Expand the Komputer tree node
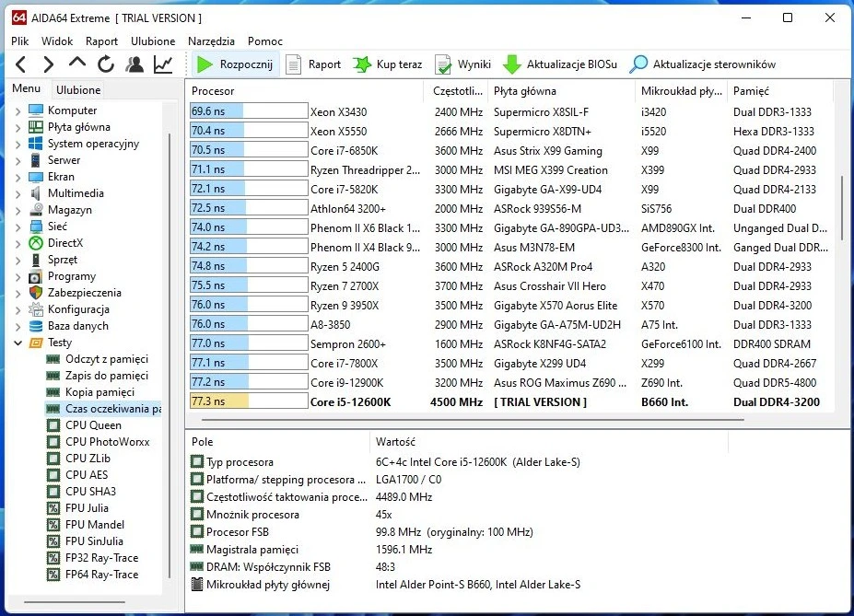The image size is (854, 616). click(18, 110)
